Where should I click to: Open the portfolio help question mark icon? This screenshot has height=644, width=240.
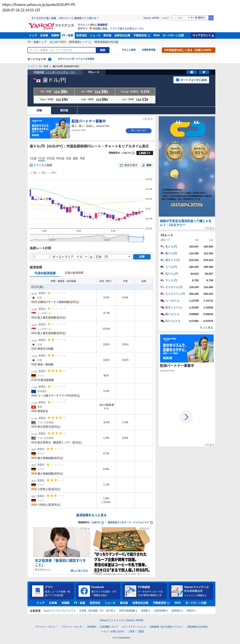point(50,59)
